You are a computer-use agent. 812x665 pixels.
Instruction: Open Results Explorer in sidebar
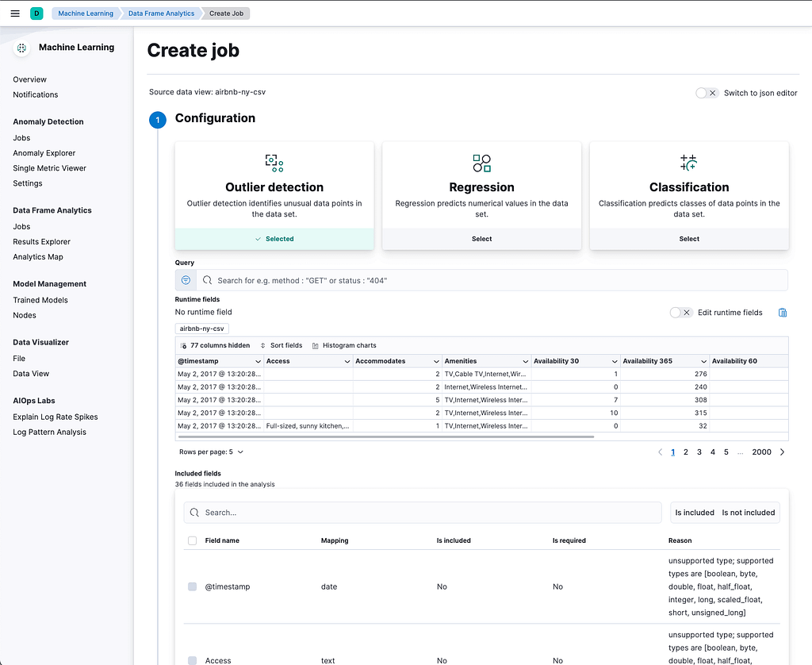click(x=41, y=241)
